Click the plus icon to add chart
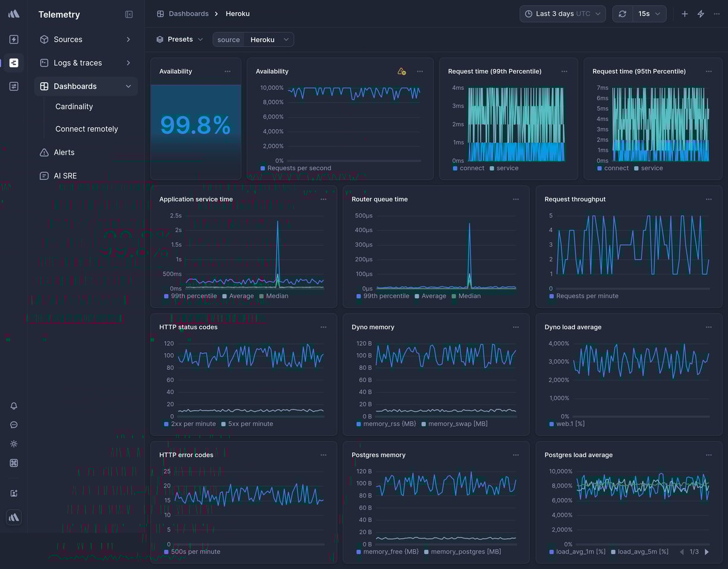 [x=685, y=14]
